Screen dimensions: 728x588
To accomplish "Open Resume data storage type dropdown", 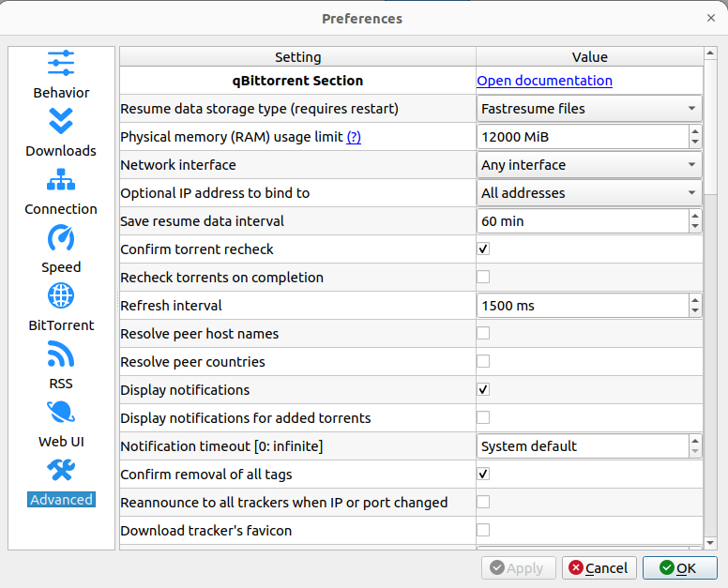I will coord(589,109).
